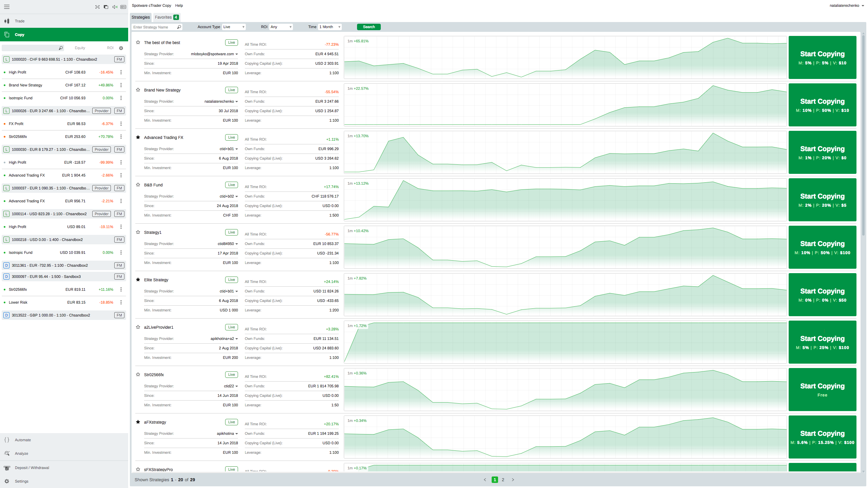
Task: Click search icon in strategy name field
Action: coord(179,27)
